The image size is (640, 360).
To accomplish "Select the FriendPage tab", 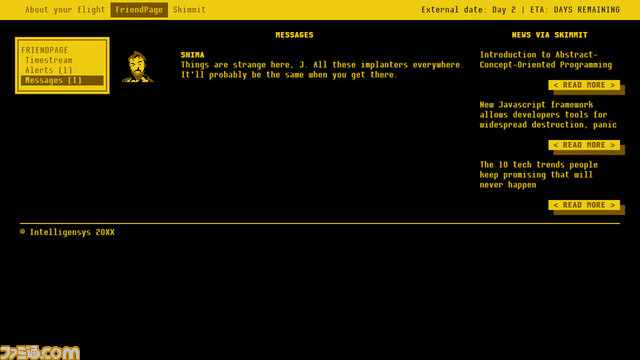I will [x=139, y=10].
